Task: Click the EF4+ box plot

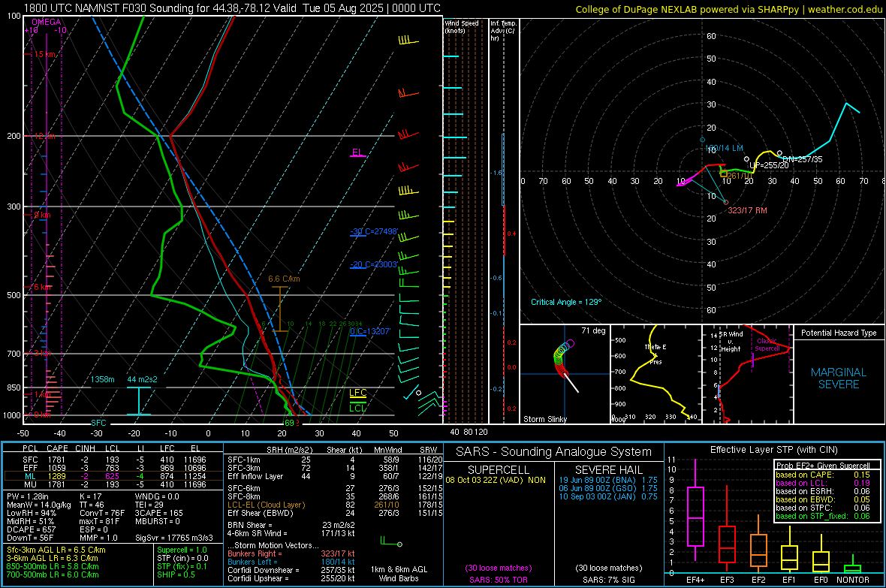Action: tap(695, 516)
